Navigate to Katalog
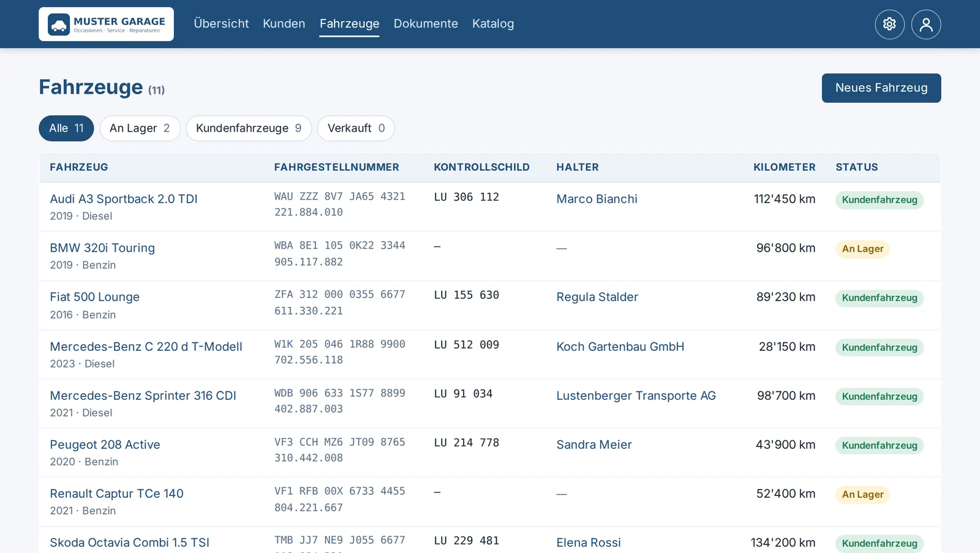 [493, 24]
